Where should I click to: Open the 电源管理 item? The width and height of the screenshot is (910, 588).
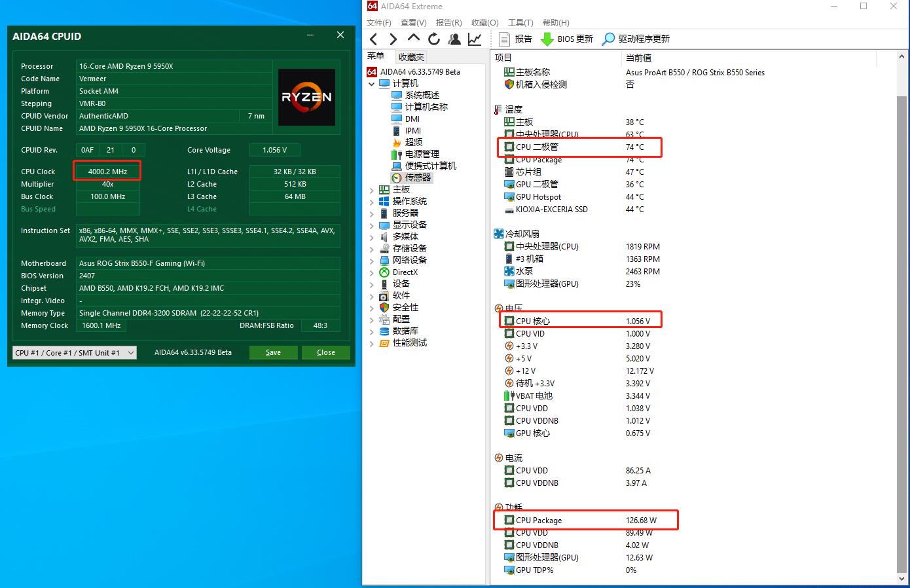415,154
